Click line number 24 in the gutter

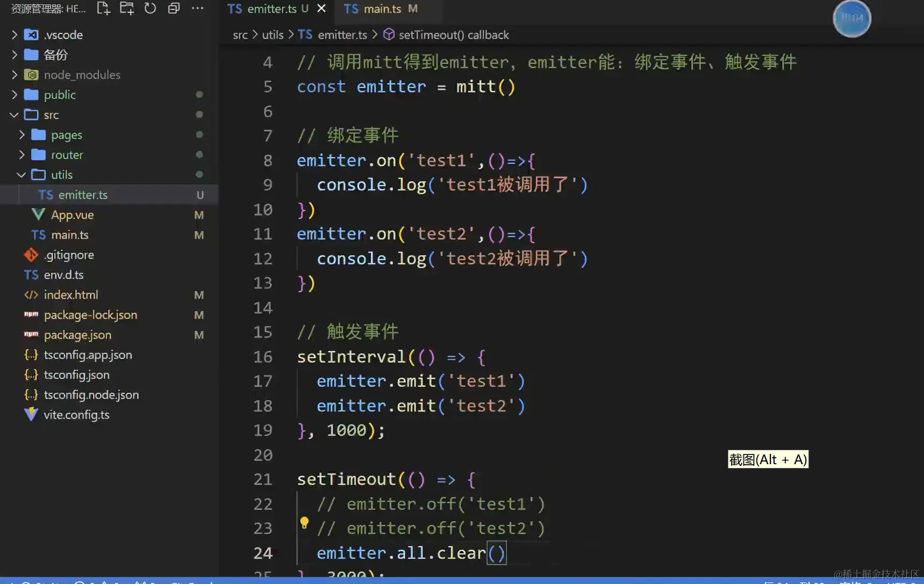(263, 553)
